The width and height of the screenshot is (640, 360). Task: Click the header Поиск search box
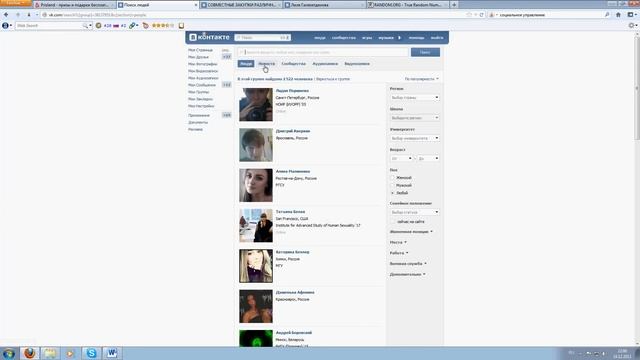tap(262, 38)
